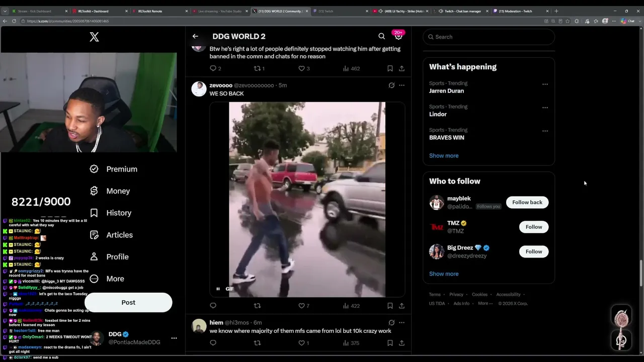Show more Who to follow suggestions
The width and height of the screenshot is (644, 362).
point(444,274)
